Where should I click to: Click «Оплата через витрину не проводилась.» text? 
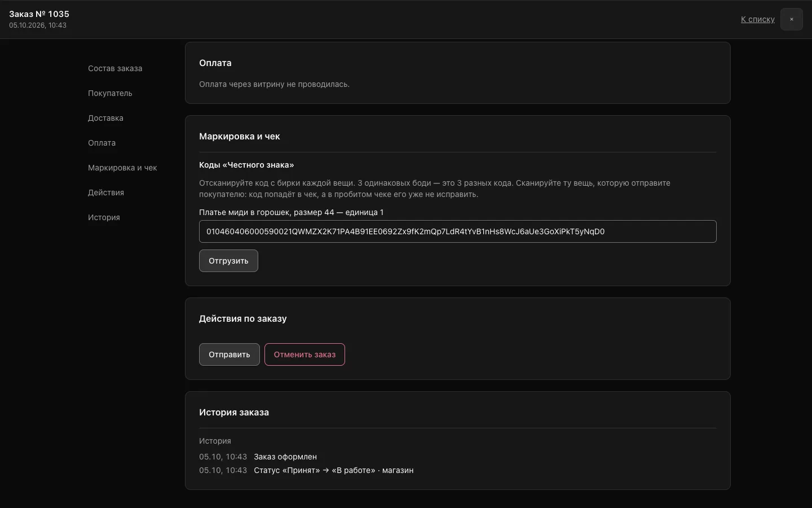(274, 84)
